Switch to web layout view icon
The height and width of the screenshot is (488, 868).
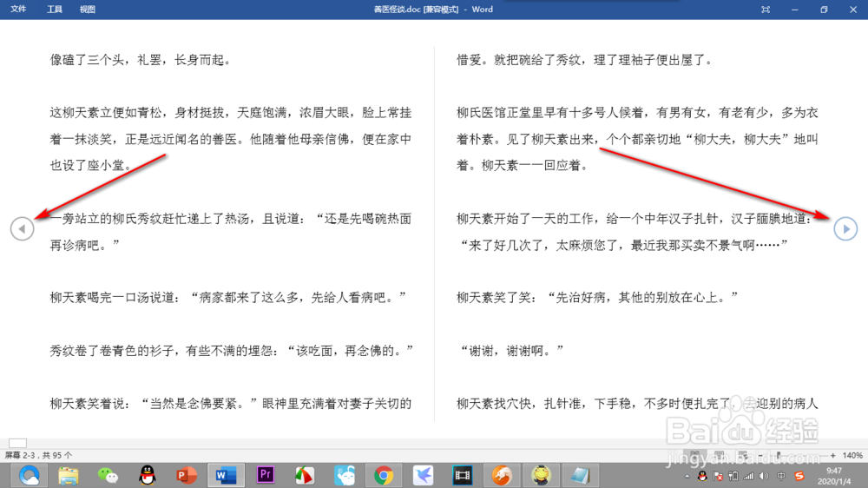(x=743, y=455)
